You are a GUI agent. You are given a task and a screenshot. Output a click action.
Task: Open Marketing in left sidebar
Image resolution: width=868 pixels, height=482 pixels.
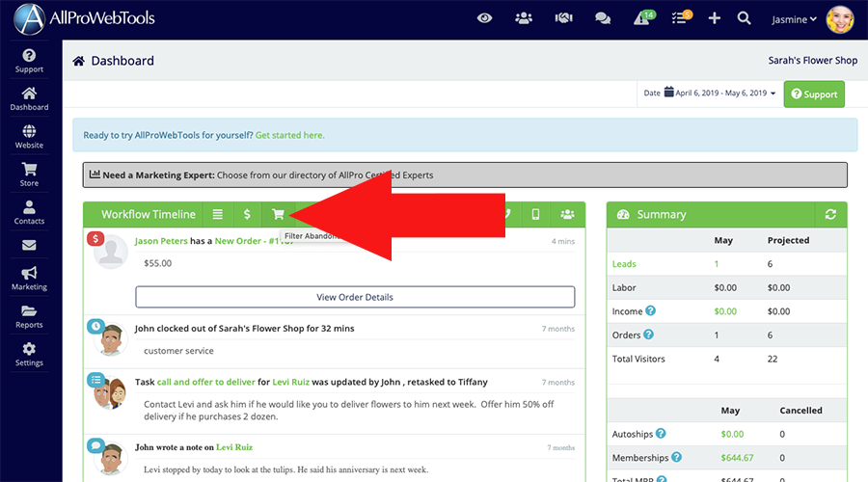click(29, 279)
